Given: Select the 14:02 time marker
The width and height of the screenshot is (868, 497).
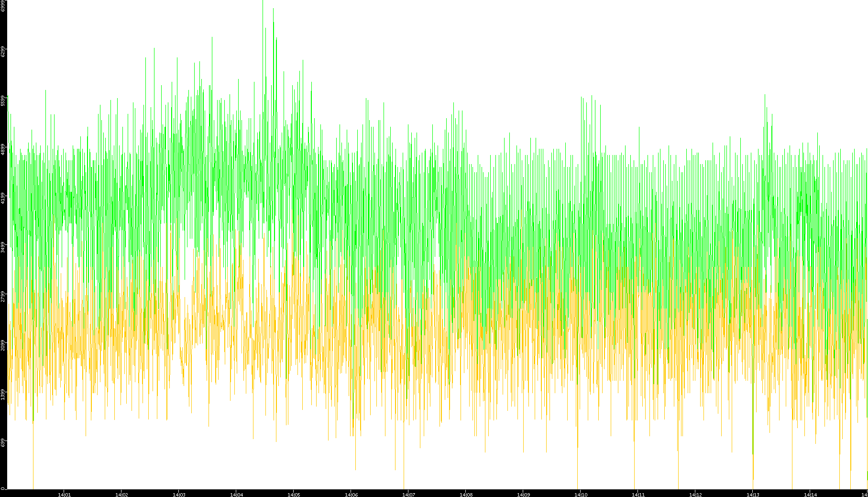Looking at the screenshot, I should (x=121, y=494).
